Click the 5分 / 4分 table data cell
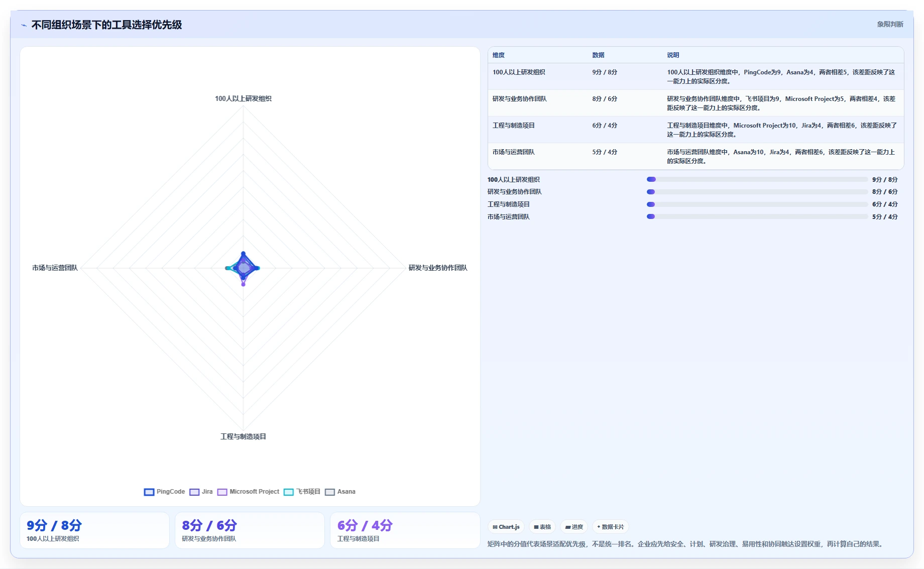 (x=605, y=152)
